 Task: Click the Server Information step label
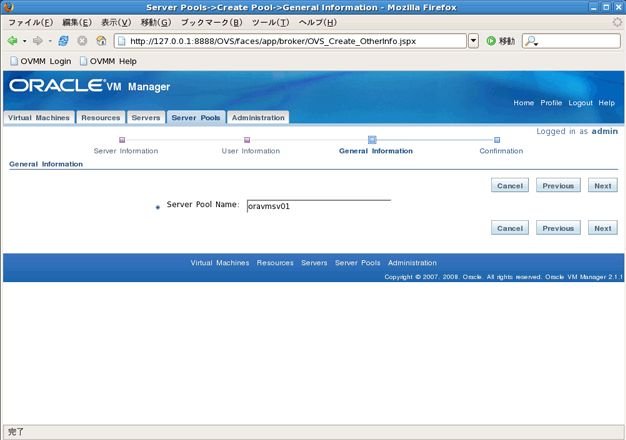tap(126, 151)
